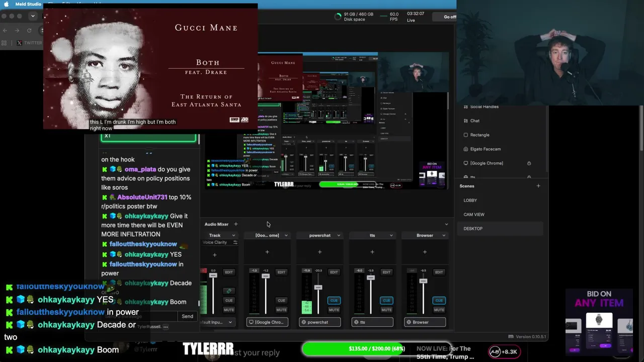Screen dimensions: 644x362
Task: Add an effect to the Track channel
Action: tap(214, 255)
